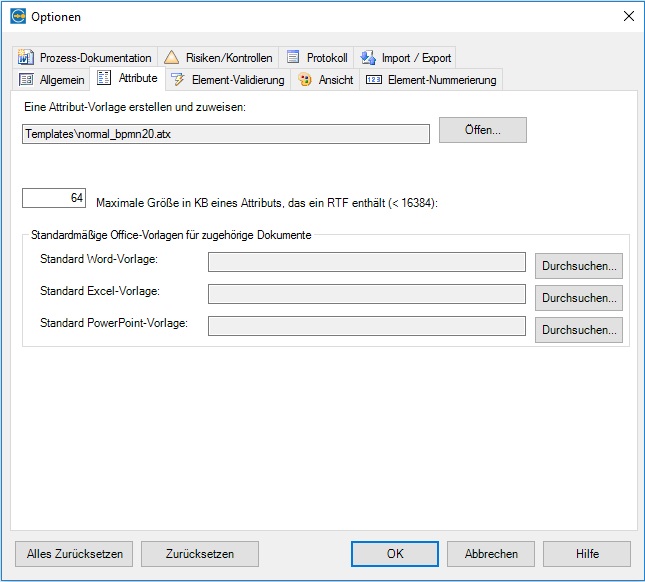Open the Protokoll tab

(316, 57)
